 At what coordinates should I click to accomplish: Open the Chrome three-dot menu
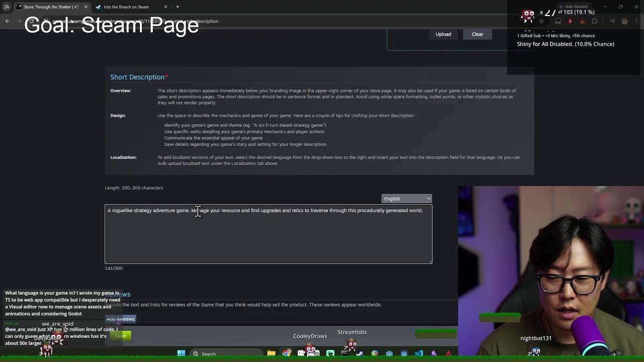636,21
